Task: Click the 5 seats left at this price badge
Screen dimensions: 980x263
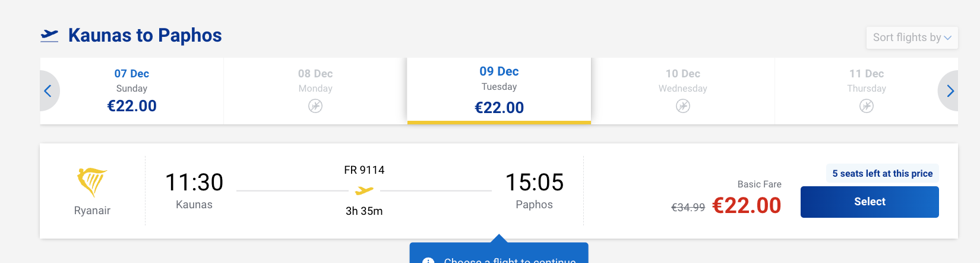Action: pyautogui.click(x=882, y=174)
